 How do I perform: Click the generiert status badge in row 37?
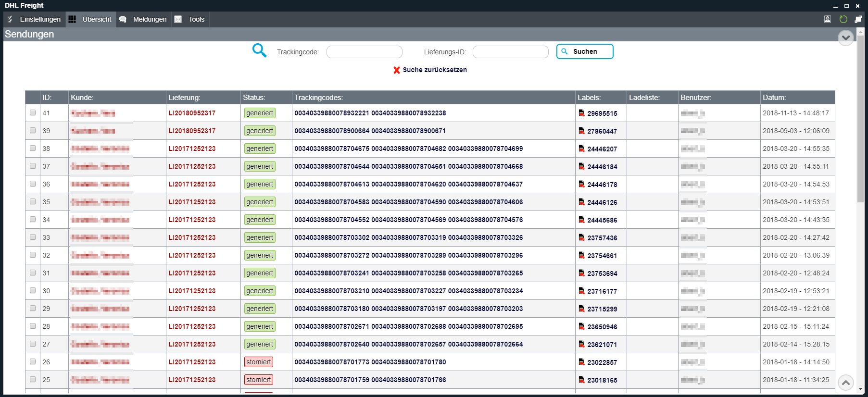[x=260, y=166]
